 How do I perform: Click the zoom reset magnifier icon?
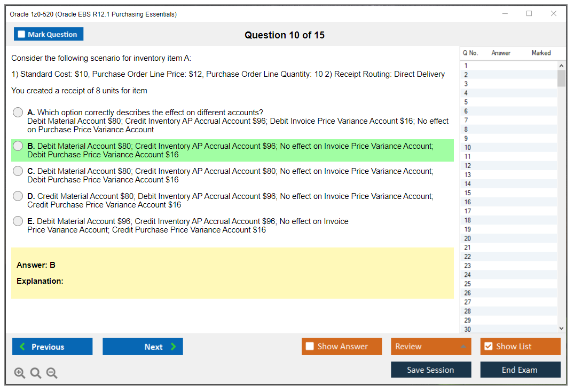click(x=36, y=373)
